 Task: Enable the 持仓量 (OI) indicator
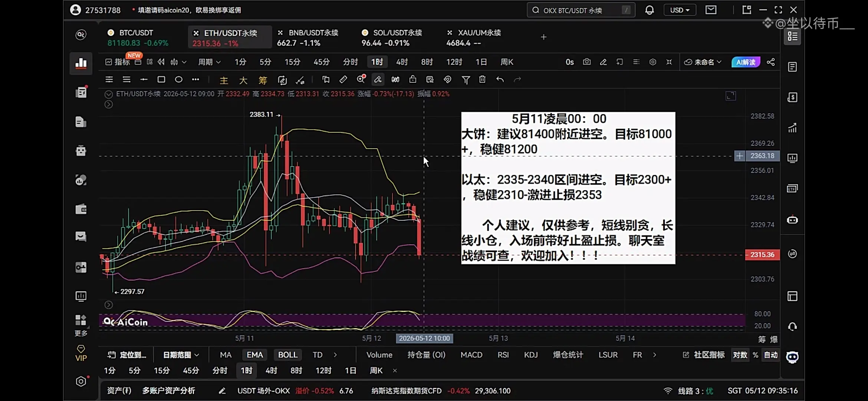click(x=426, y=355)
